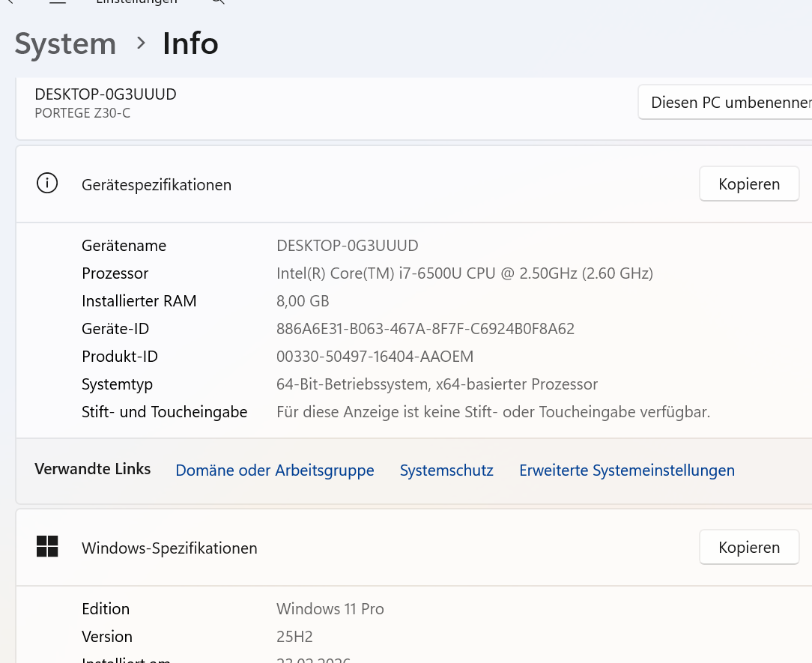This screenshot has height=663, width=812.
Task: Click the Prozessor label
Action: click(x=115, y=273)
